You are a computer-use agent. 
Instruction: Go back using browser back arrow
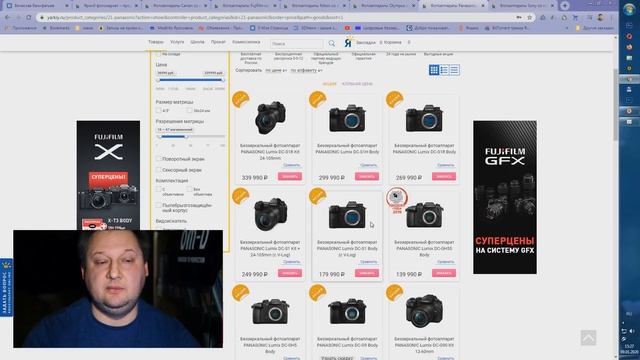(x=8, y=18)
